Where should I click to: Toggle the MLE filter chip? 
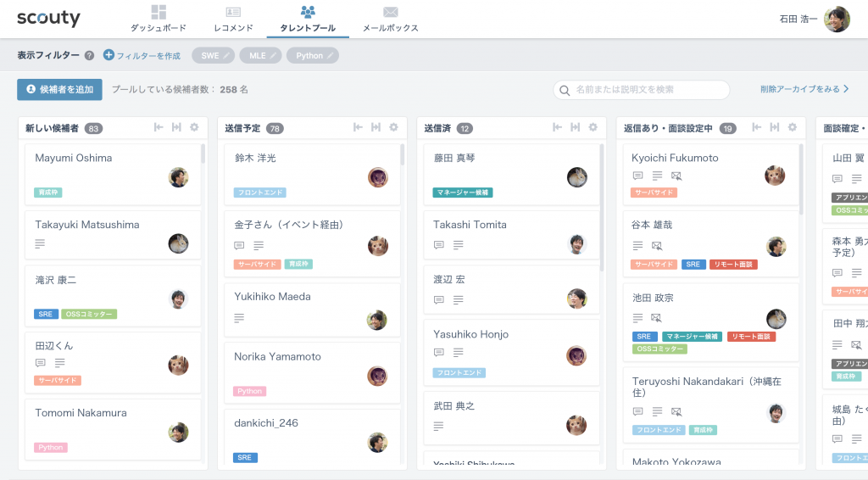point(261,55)
